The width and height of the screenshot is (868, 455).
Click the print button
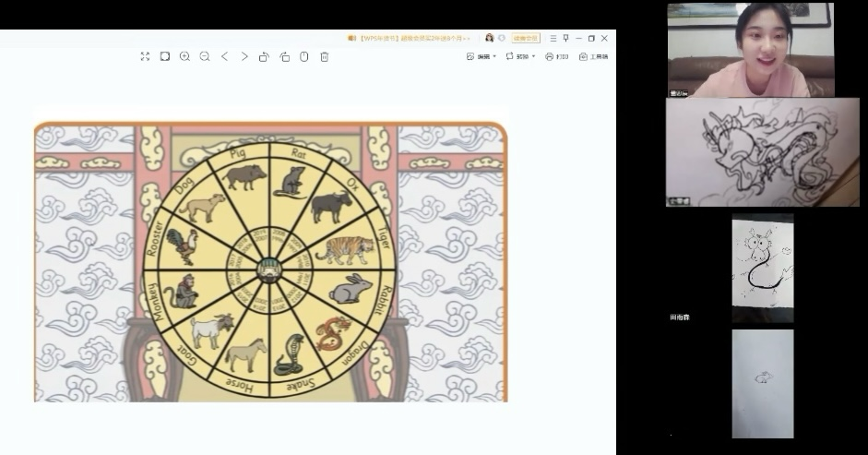click(556, 56)
